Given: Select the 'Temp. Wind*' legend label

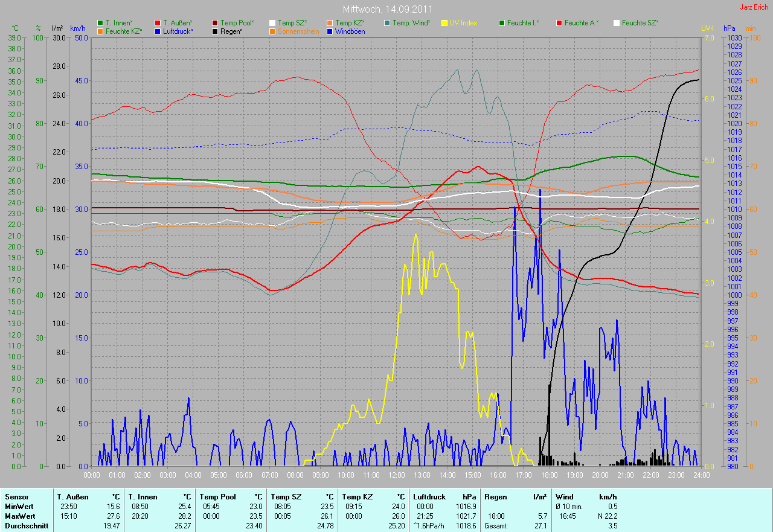Looking at the screenshot, I should [x=411, y=23].
